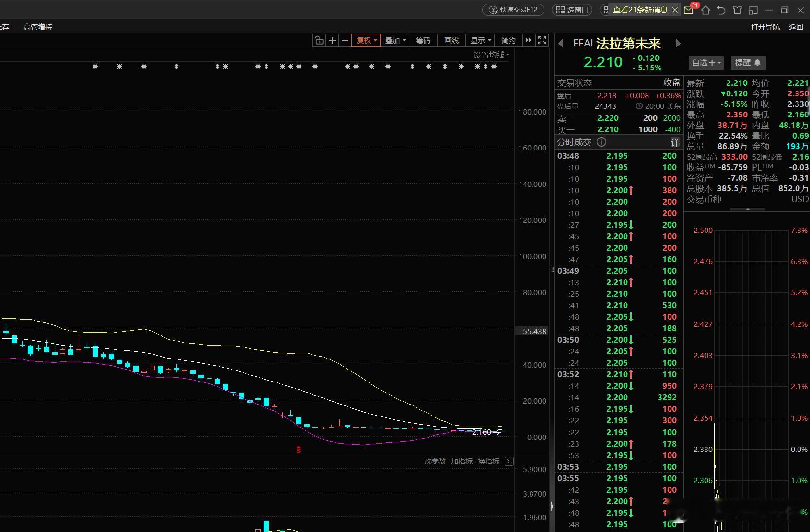The width and height of the screenshot is (810, 532).
Task: Click the 提醒 alert bell button
Action: (748, 63)
